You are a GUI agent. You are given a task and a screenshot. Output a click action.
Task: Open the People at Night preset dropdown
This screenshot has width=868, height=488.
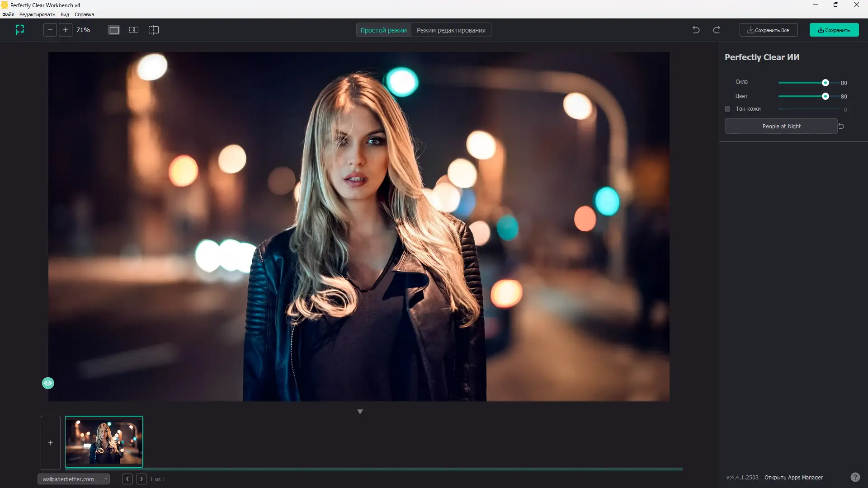point(781,127)
